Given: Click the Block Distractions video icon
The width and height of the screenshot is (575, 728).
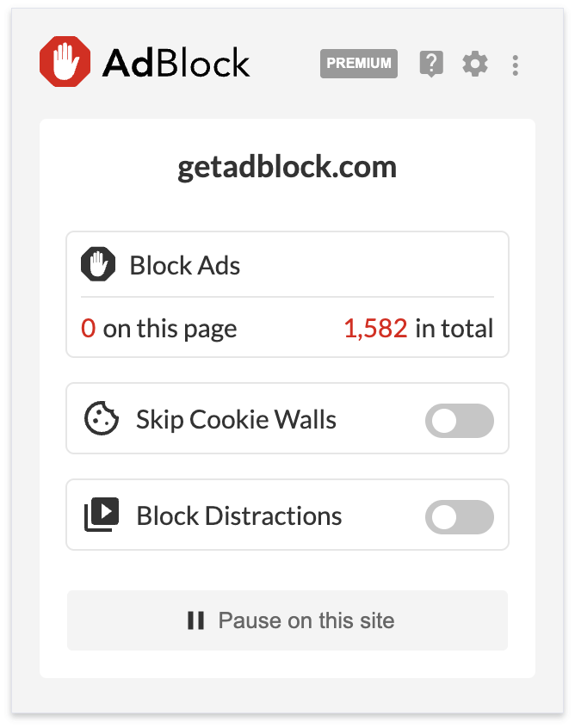Looking at the screenshot, I should [101, 515].
